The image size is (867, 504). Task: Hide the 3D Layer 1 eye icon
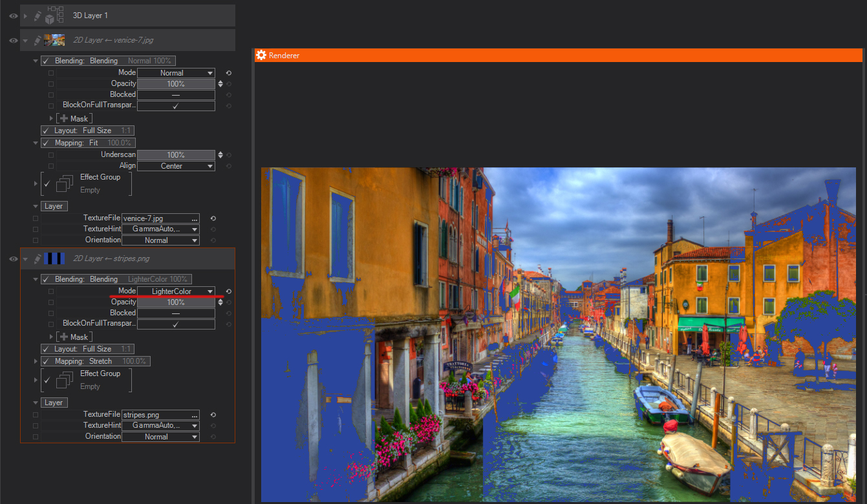13,16
